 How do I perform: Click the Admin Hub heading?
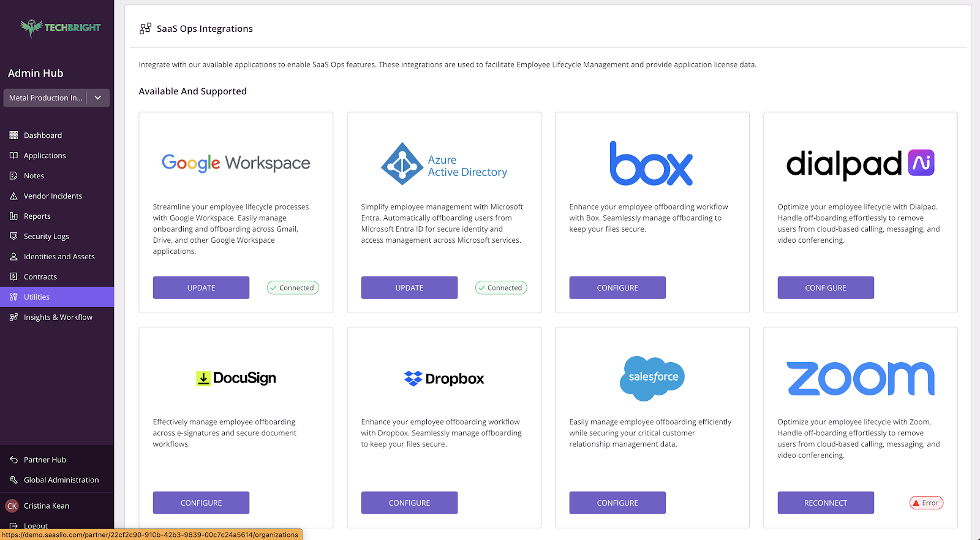[x=36, y=73]
